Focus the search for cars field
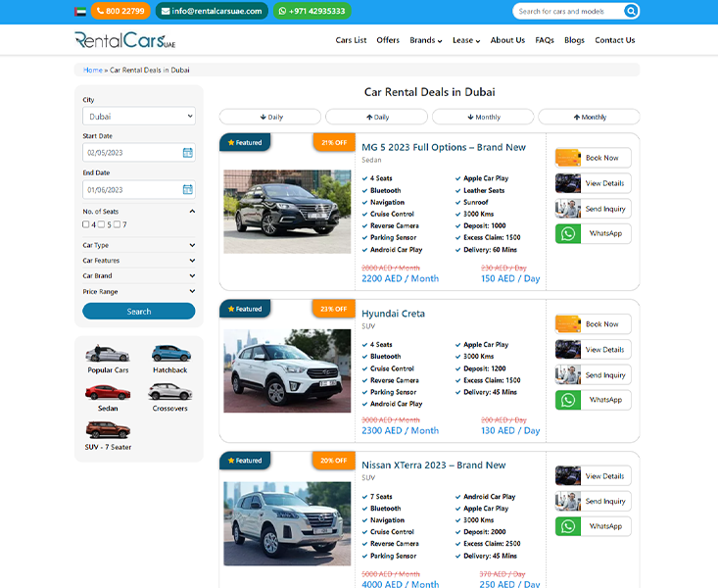Screen dimensions: 718x588 click(x=568, y=11)
